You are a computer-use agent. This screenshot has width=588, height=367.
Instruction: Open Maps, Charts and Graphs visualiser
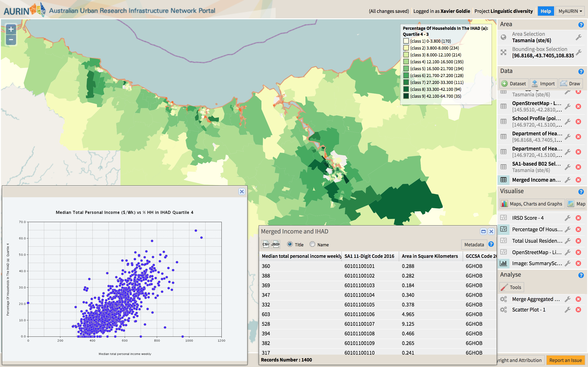click(532, 204)
